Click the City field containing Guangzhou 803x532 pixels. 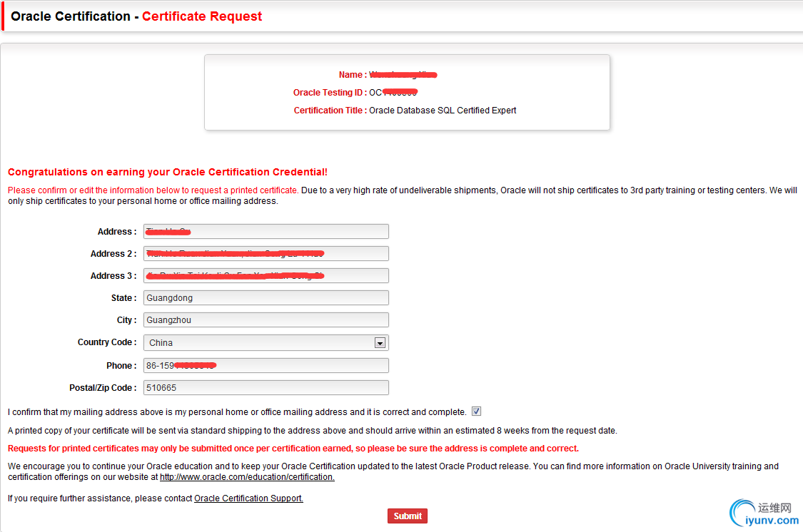[266, 319]
